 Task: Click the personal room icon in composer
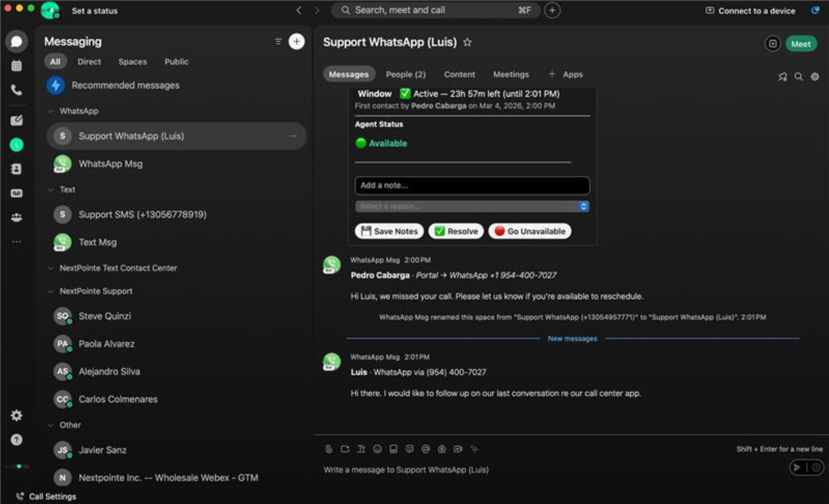(442, 449)
